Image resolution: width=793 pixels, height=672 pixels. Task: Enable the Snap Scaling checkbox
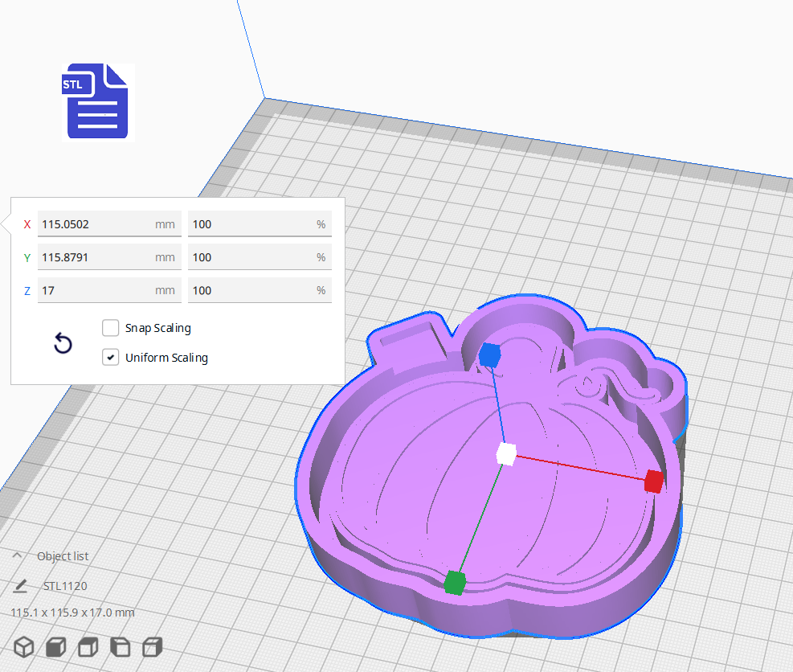(110, 328)
